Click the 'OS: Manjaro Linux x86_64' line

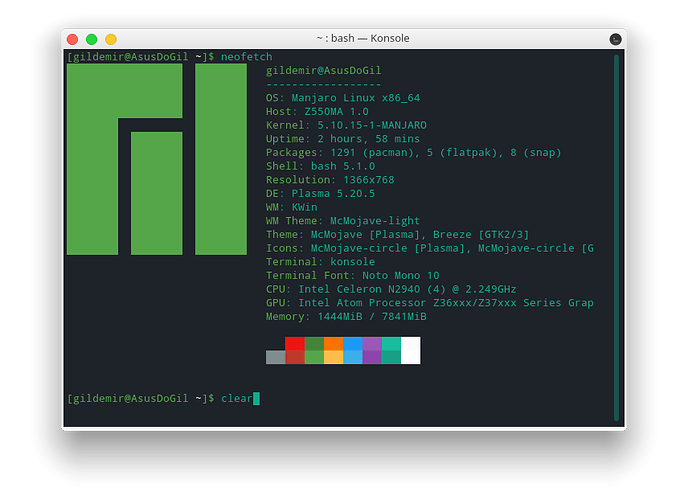(343, 98)
